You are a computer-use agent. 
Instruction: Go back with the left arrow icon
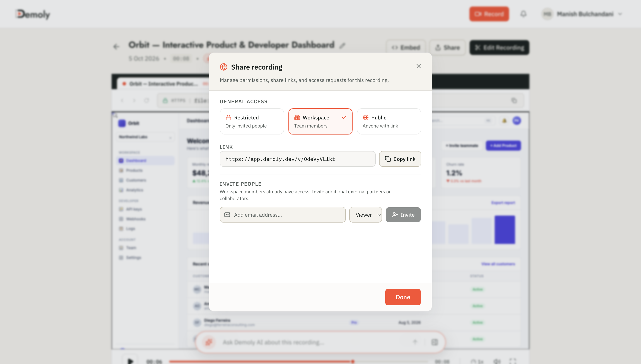[x=116, y=46]
